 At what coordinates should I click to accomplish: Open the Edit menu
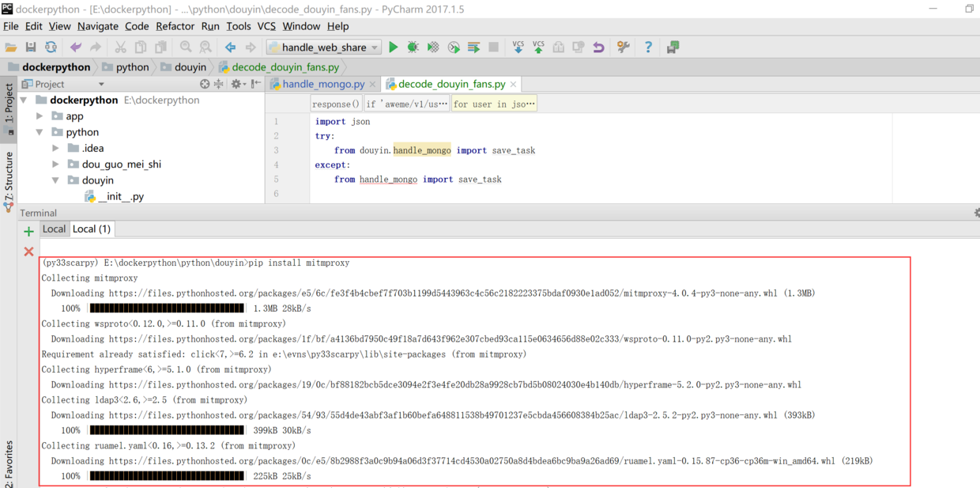[x=34, y=26]
